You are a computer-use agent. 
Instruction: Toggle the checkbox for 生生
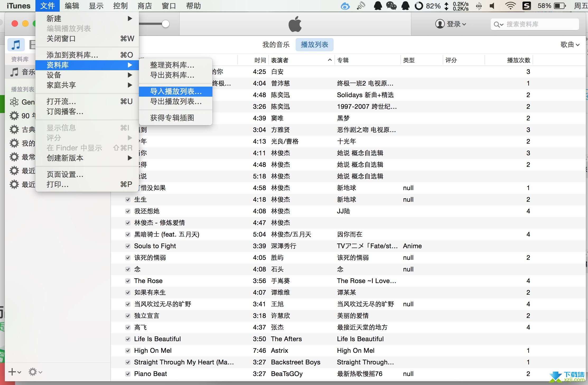[128, 200]
